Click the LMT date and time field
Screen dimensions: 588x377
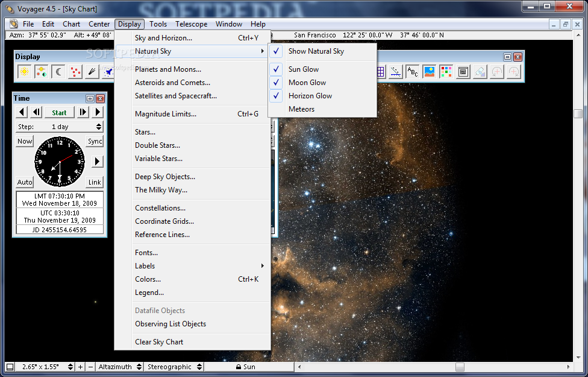(x=60, y=200)
